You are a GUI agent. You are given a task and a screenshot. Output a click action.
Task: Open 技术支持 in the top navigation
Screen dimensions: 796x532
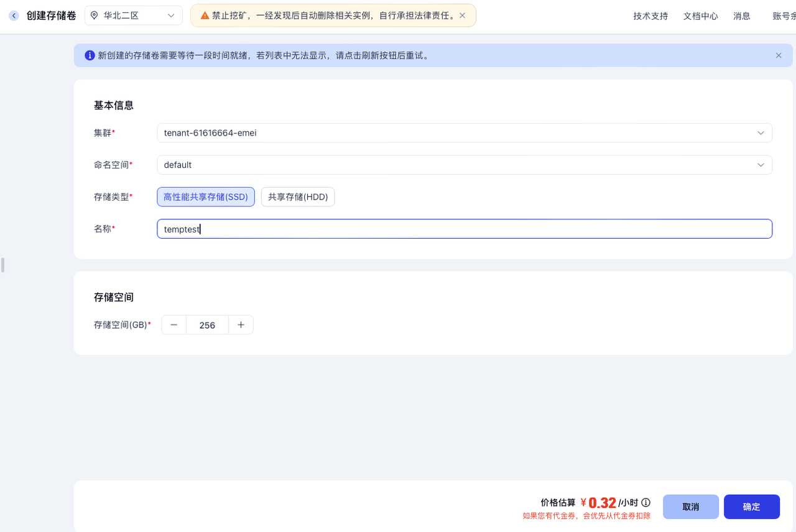[x=650, y=16]
